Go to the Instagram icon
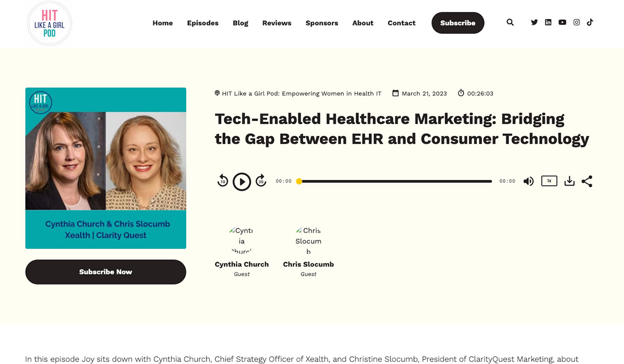624x364 pixels. click(576, 22)
